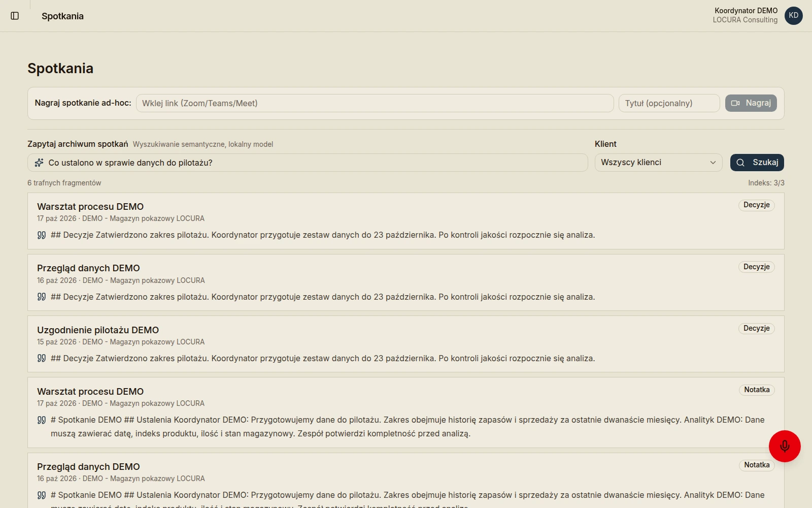Open Przegląd danych DEMO Decyzje result

[406, 282]
